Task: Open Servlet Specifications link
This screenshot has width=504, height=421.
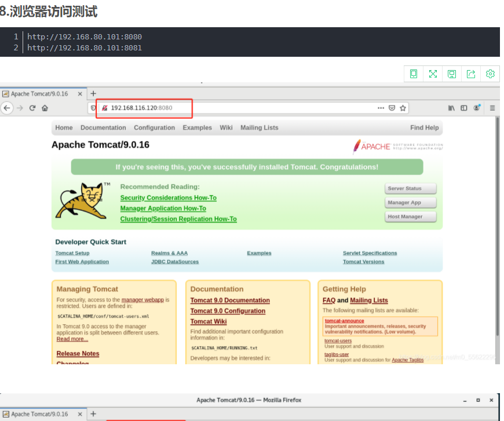Action: [x=370, y=253]
